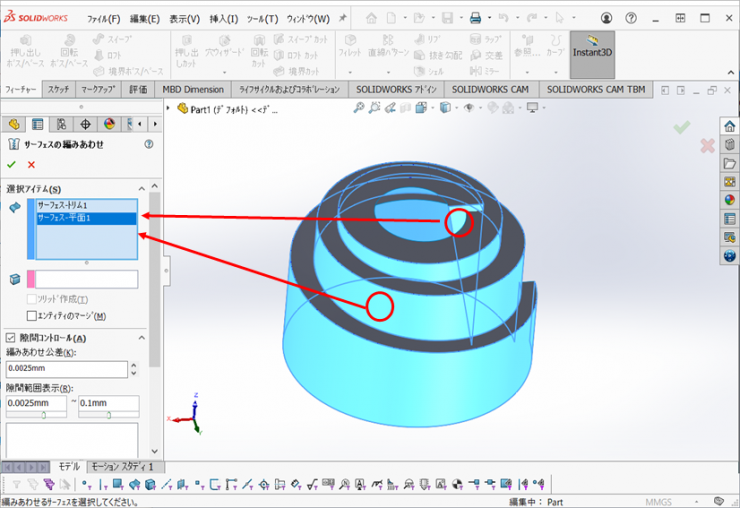
Task: Open the PropertyManager tab icon
Action: pyautogui.click(x=38, y=124)
